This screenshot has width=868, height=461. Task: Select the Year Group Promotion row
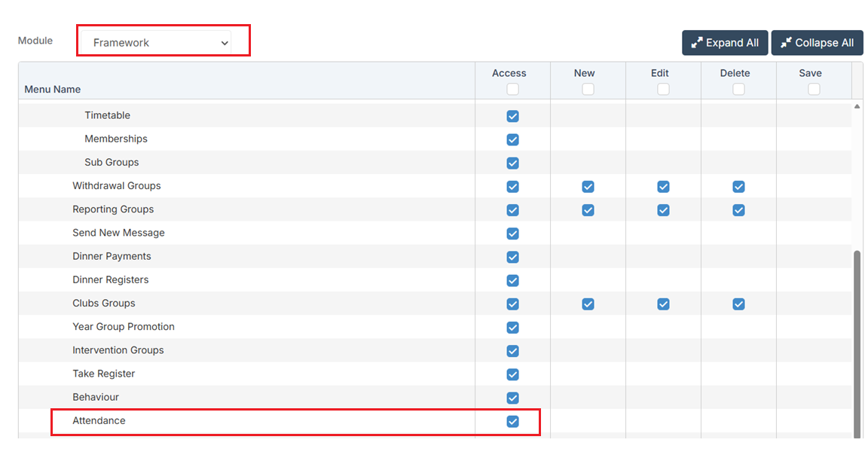[x=124, y=327]
